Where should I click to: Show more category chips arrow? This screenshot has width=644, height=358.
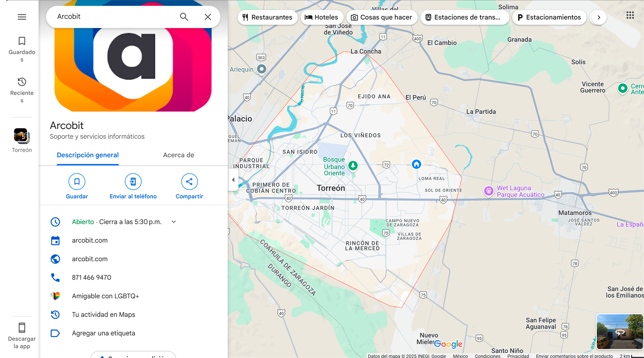click(598, 17)
